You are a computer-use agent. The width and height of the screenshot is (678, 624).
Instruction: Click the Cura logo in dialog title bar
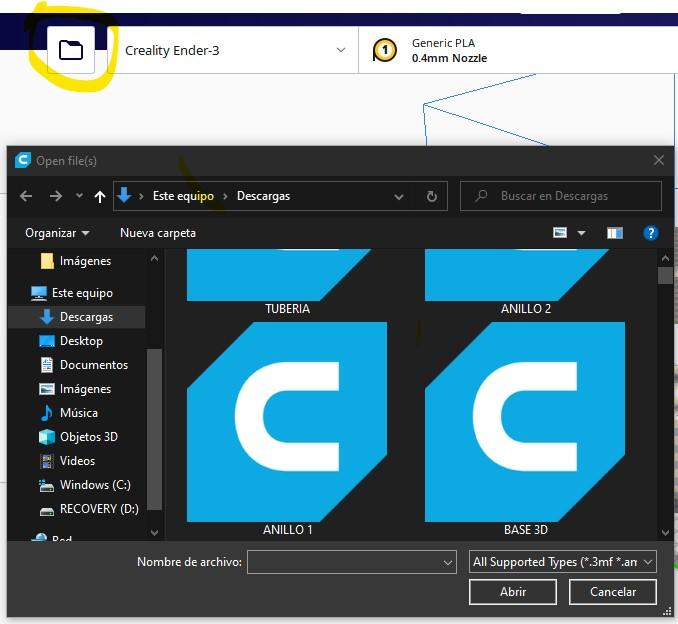(x=23, y=160)
